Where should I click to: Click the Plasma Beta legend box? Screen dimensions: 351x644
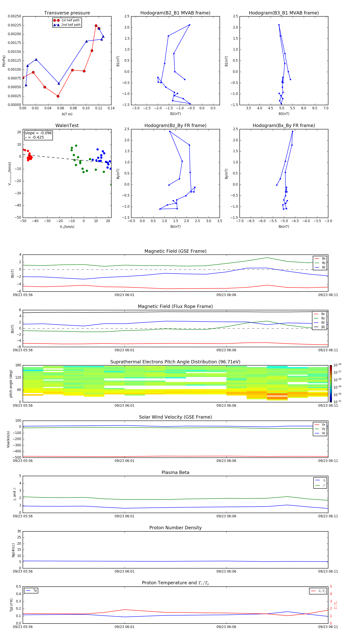coord(320,483)
